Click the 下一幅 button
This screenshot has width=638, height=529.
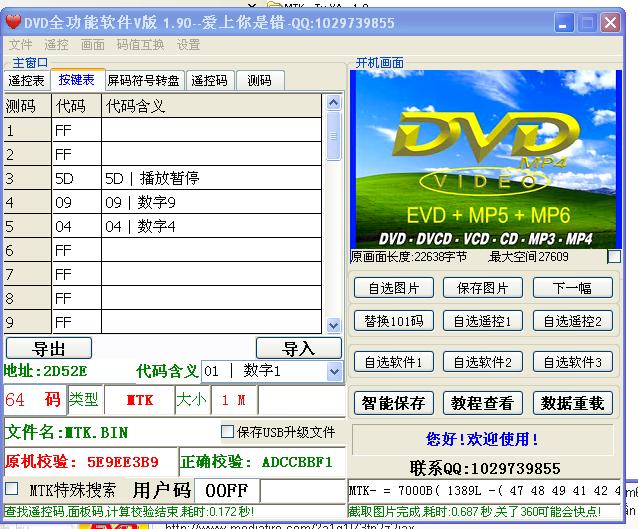tap(572, 288)
